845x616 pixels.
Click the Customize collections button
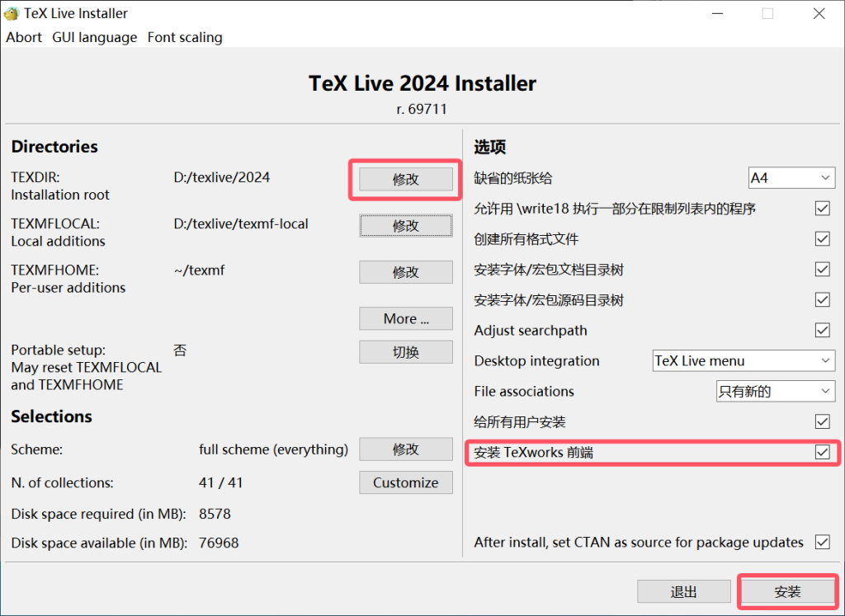coord(406,482)
